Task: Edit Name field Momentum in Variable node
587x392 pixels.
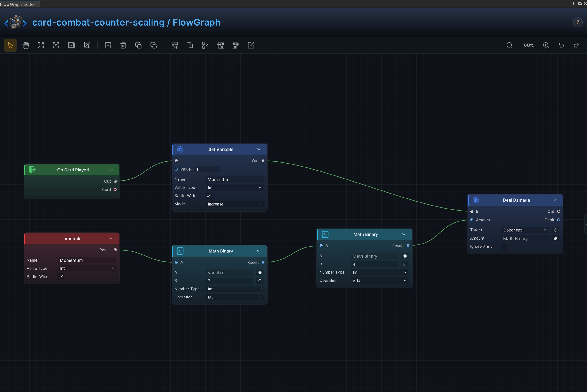Action: pyautogui.click(x=87, y=260)
